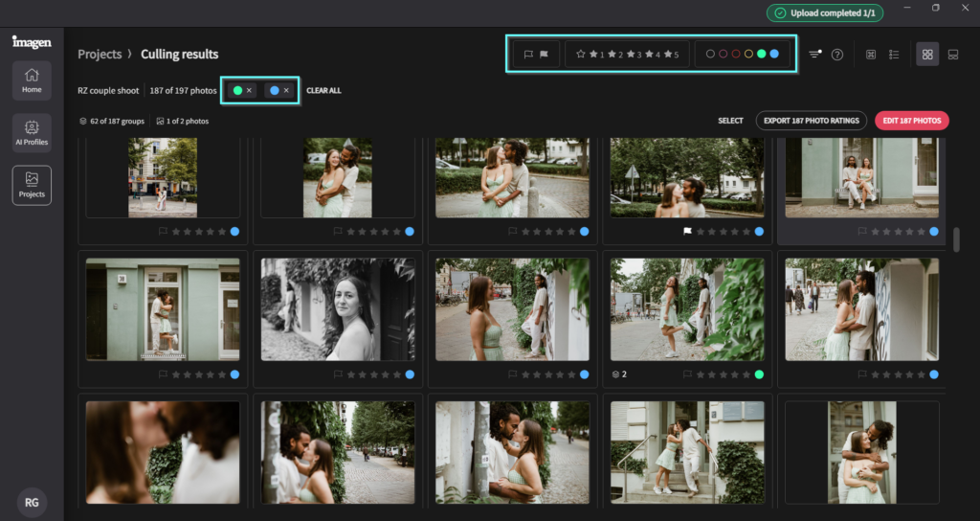Click the SELECT button
The image size is (980, 521).
click(730, 121)
